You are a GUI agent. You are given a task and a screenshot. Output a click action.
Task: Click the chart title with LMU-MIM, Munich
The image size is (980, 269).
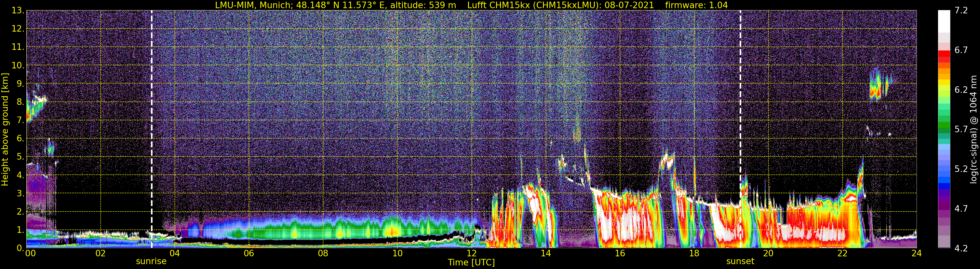(471, 5)
